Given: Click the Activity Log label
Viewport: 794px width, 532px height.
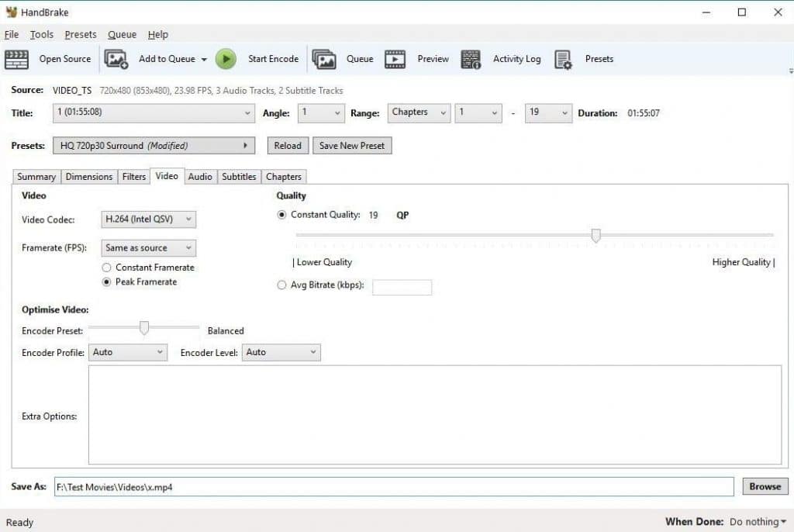Looking at the screenshot, I should [517, 59].
